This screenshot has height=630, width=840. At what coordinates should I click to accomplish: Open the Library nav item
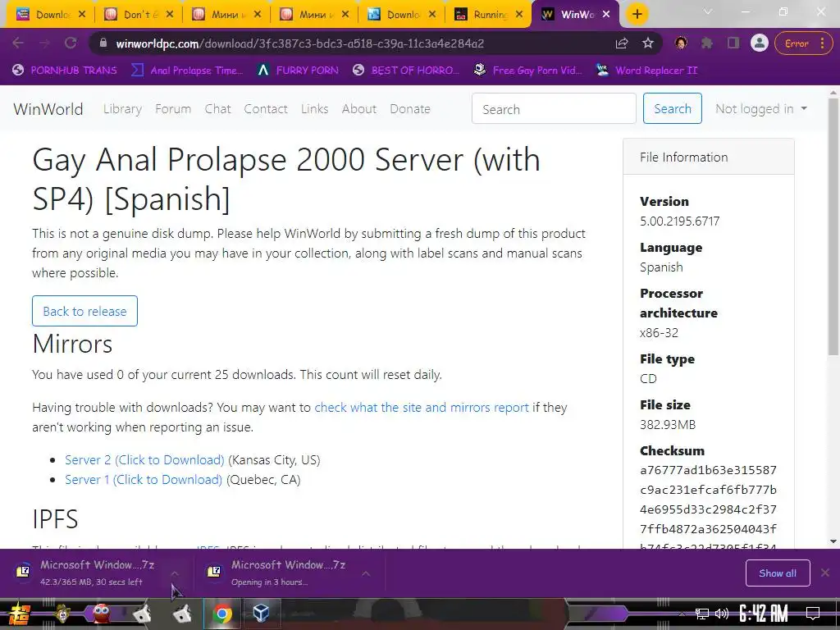coord(123,109)
